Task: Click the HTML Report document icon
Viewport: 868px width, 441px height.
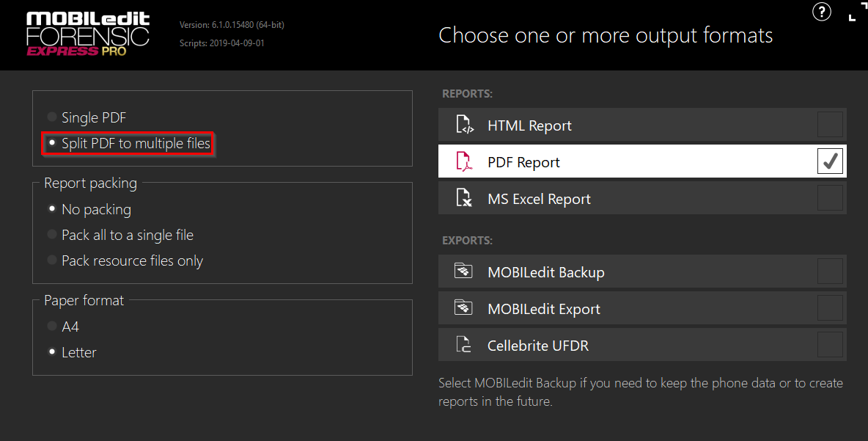Action: (x=464, y=125)
